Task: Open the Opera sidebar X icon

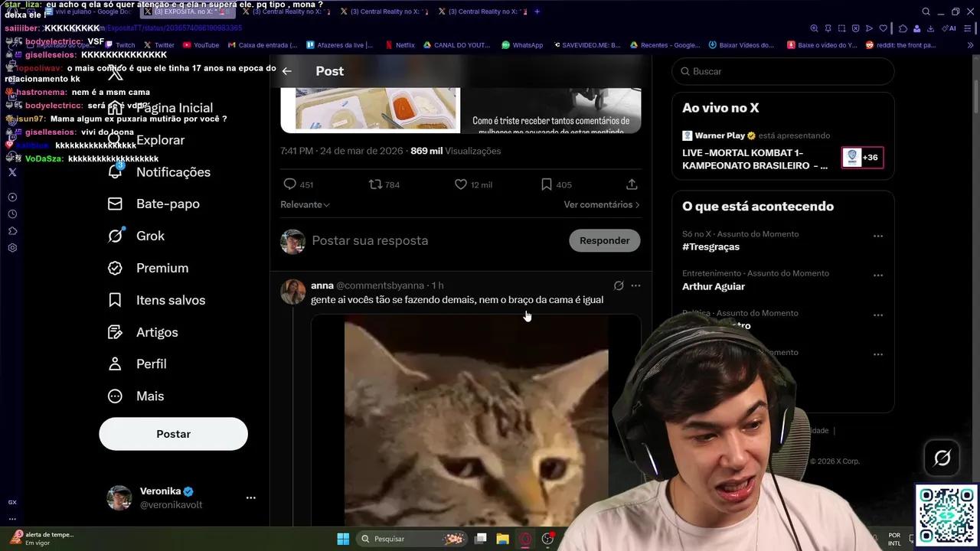Action: 12,172
